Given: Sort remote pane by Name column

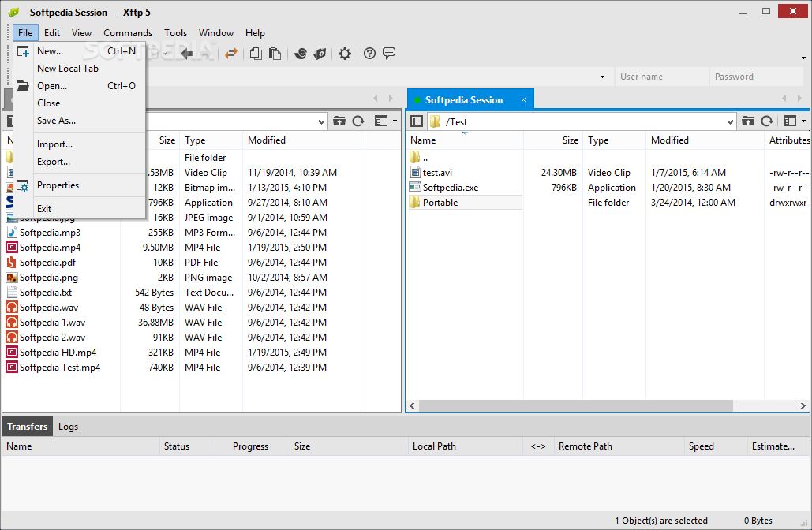Looking at the screenshot, I should [465, 140].
